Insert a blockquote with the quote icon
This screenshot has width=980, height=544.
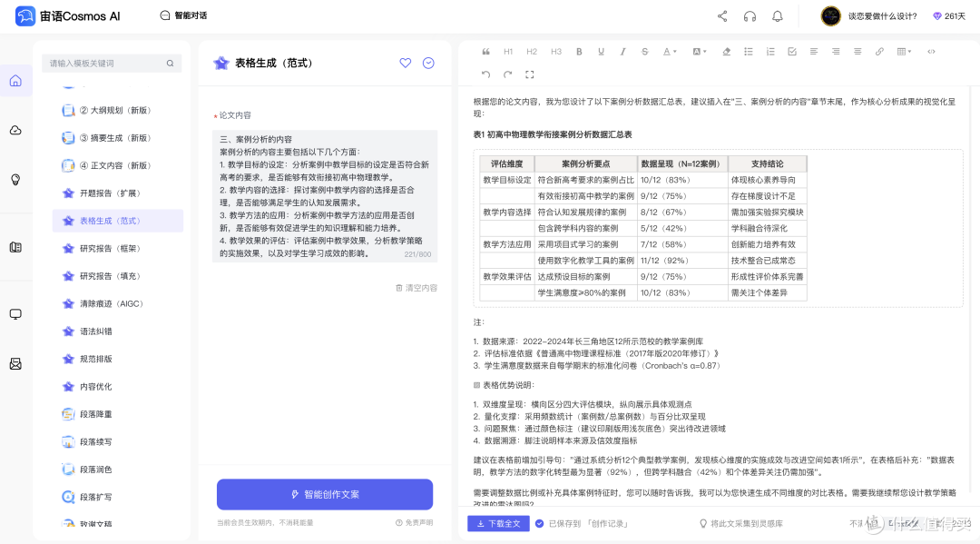(x=485, y=52)
